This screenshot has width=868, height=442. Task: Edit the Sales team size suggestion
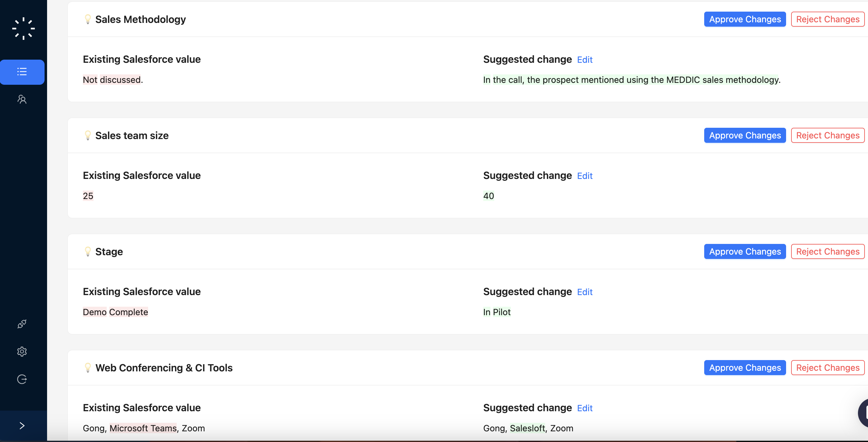point(585,176)
